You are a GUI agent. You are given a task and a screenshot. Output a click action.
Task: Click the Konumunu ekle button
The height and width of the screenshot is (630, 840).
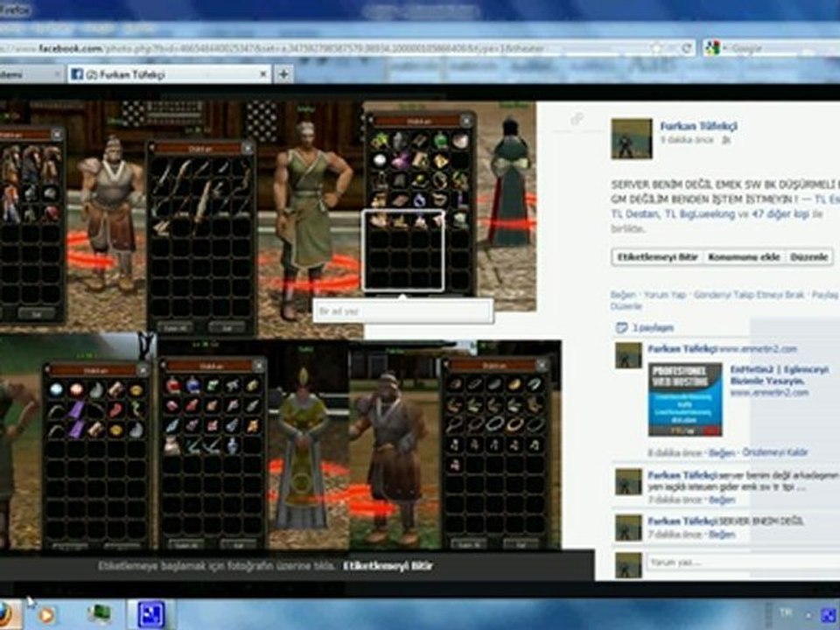click(744, 257)
